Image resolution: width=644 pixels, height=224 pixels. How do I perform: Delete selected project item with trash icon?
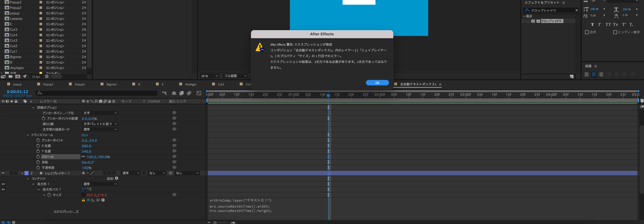[47, 76]
